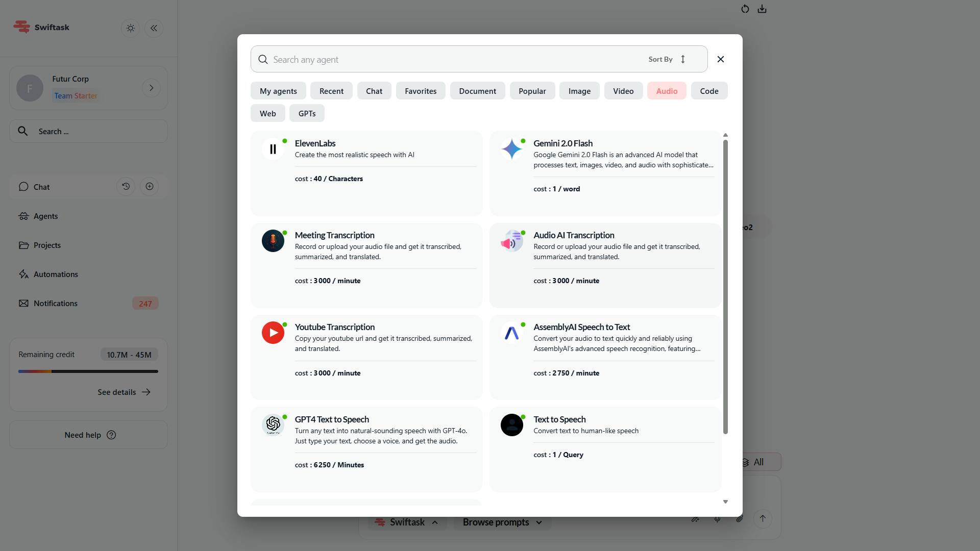Open the Projects section
This screenshot has width=980, height=551.
point(47,245)
